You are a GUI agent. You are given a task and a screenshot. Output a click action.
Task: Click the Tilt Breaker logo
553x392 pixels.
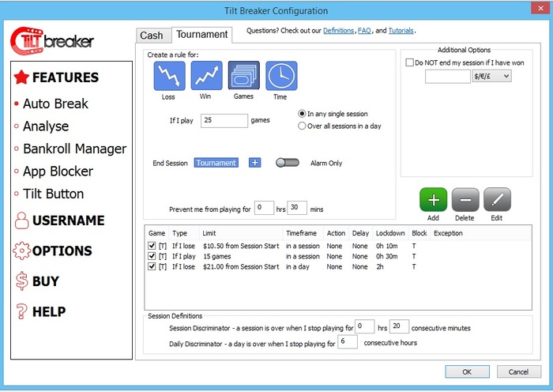coord(52,41)
